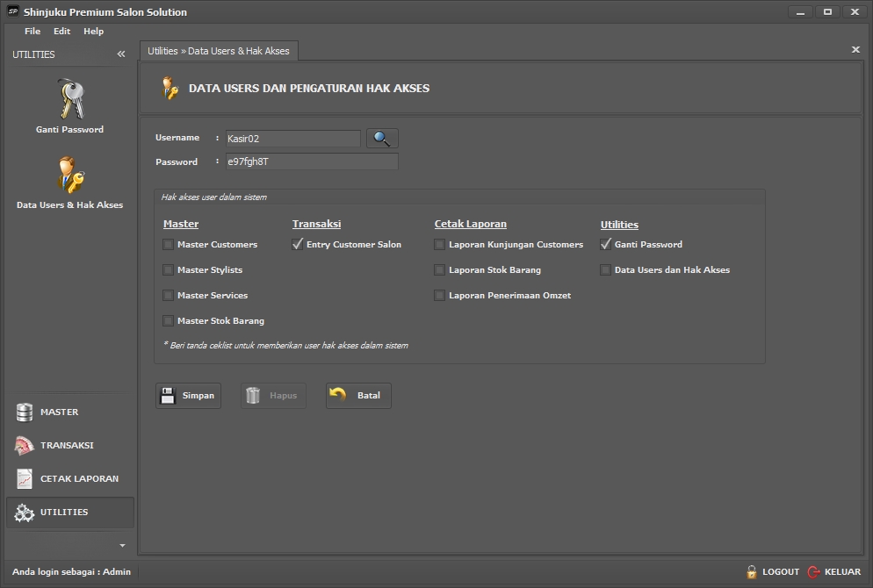Click the magnifier search button beside Username
The height and width of the screenshot is (588, 873).
[x=382, y=139]
